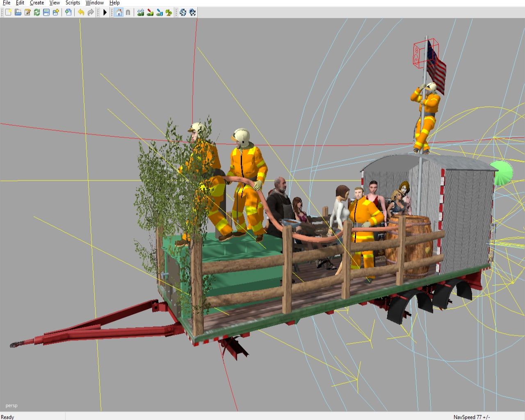Viewport: 525px width, 420px height.
Task: Reload the scene with green arrows icon
Action: click(37, 12)
